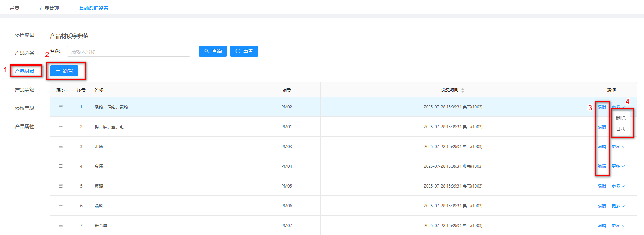
Task: Click the drag-sort handle icon for 木质 row
Action: pyautogui.click(x=61, y=146)
